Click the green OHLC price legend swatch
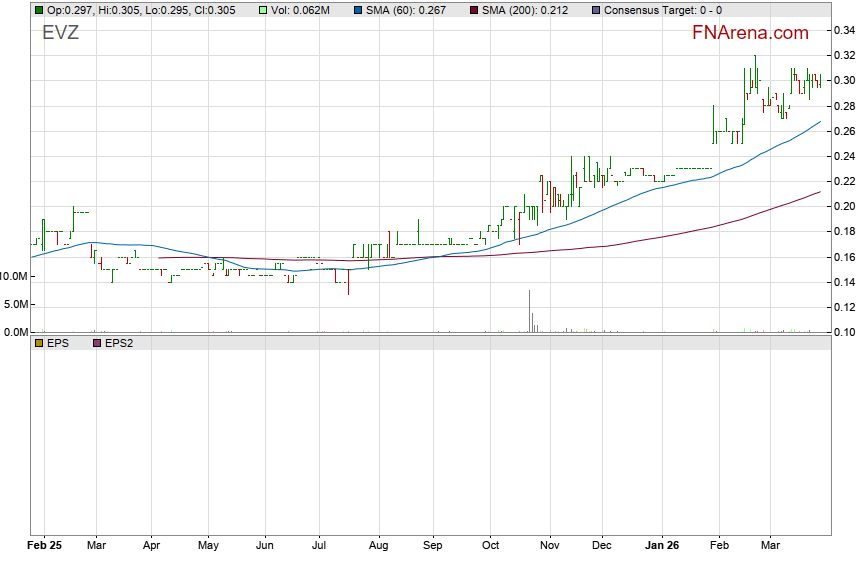Image resolution: width=859 pixels, height=566 pixels. click(39, 9)
